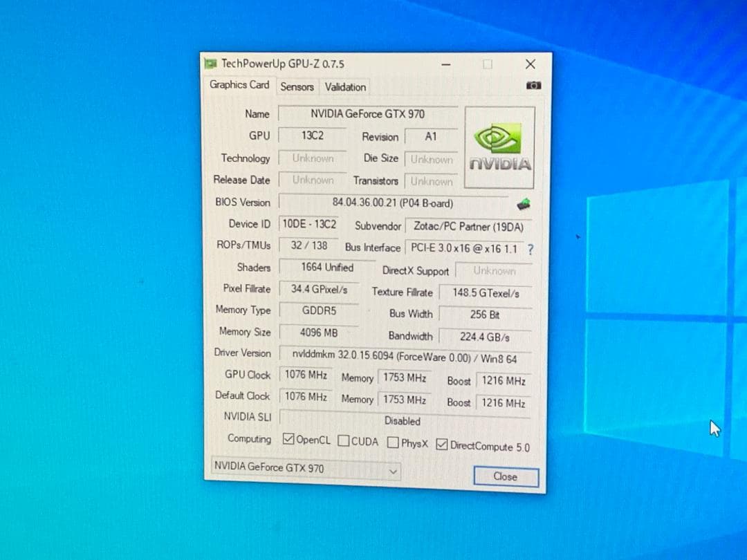Check the PhysX computing option

point(391,441)
